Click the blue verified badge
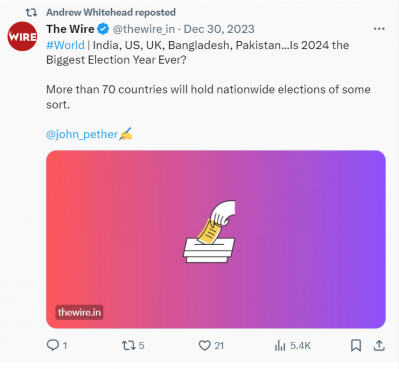Image resolution: width=399 pixels, height=369 pixels. pyautogui.click(x=103, y=29)
